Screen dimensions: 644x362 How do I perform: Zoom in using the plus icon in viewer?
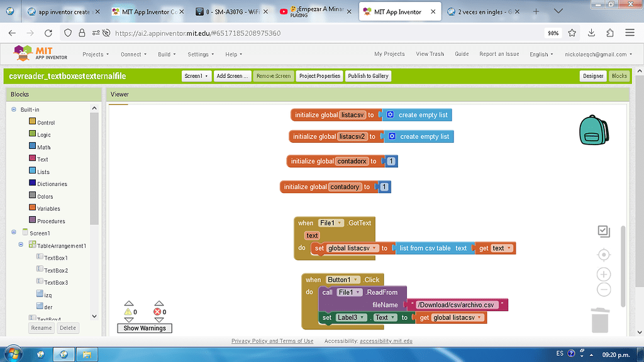(603, 274)
